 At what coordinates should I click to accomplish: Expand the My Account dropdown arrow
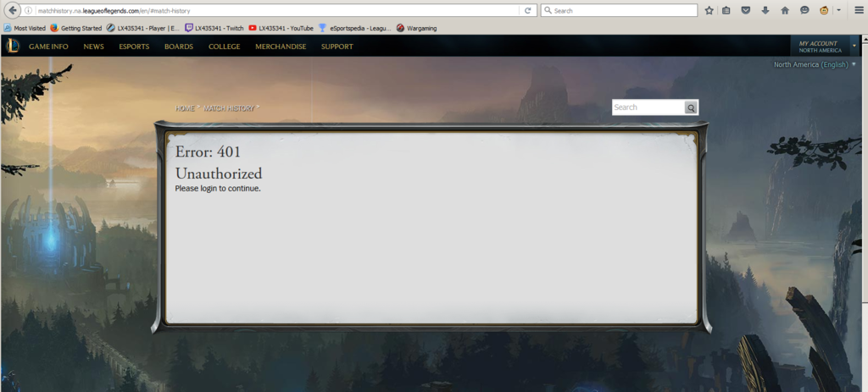coord(854,46)
